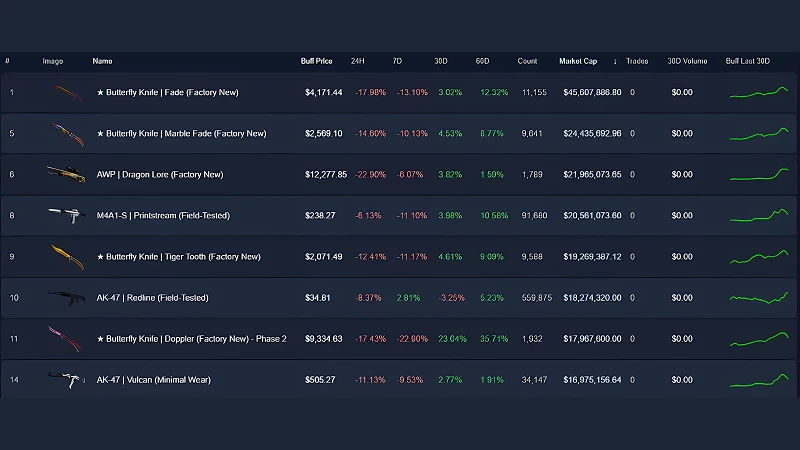Sort by the Count column header

coord(527,61)
